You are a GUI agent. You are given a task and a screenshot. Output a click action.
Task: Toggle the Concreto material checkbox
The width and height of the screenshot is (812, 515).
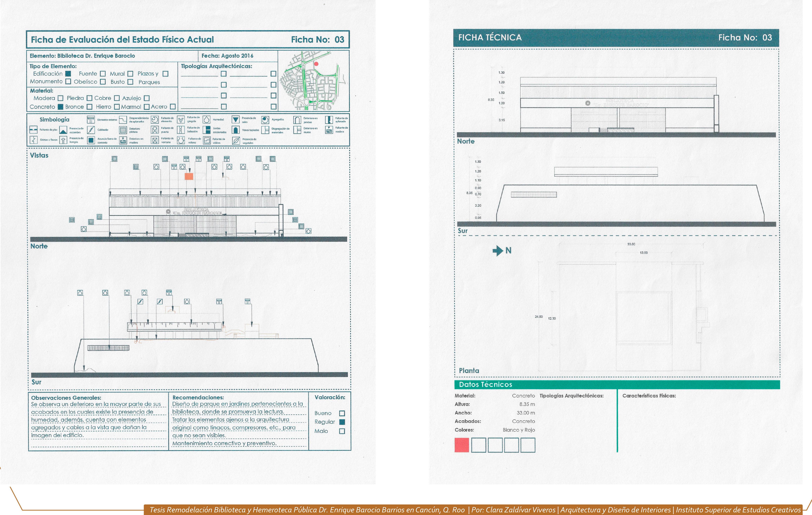click(60, 107)
